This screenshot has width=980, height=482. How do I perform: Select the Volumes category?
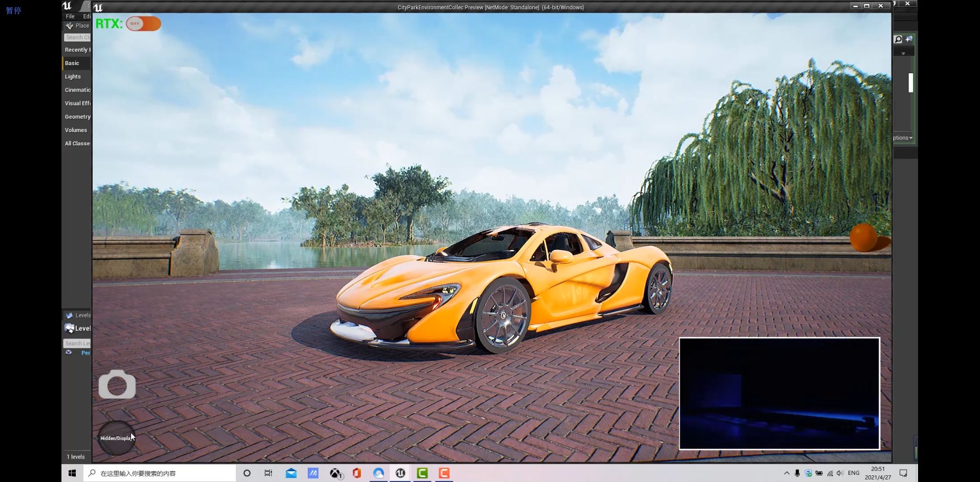(77, 130)
